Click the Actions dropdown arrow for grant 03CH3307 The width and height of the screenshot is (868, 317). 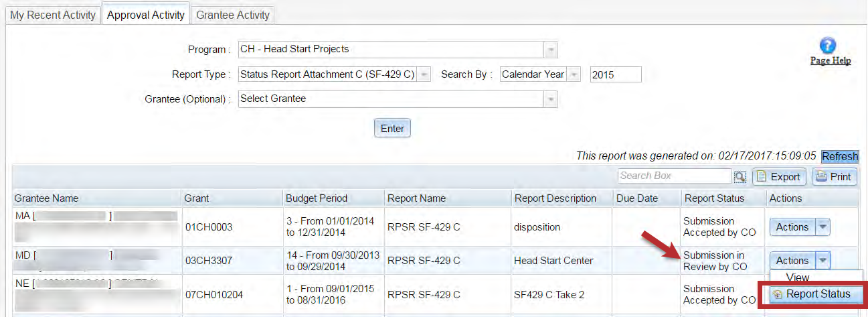pos(823,261)
